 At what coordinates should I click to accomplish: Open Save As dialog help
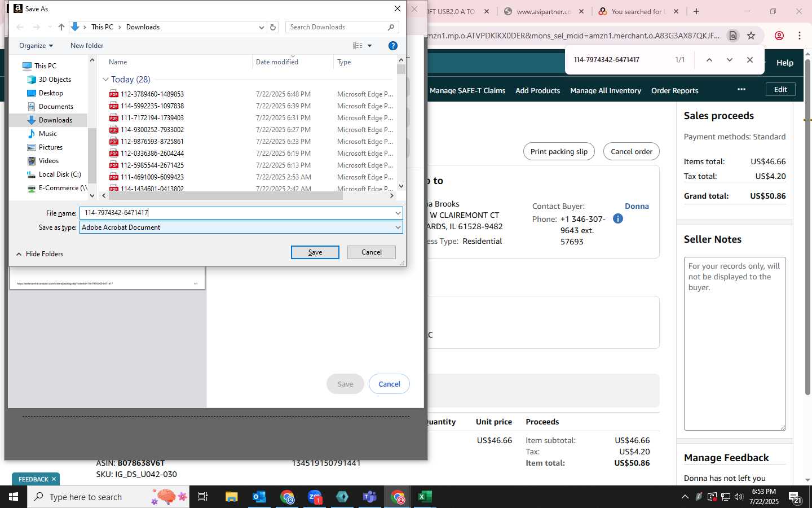pos(393,46)
